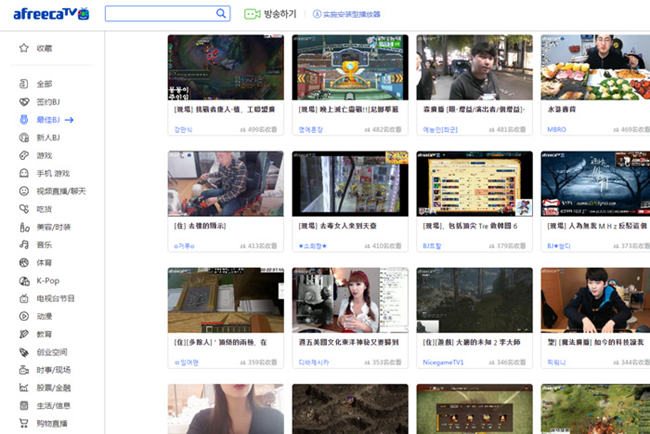Open the 购物直播 shopping cart icon

point(24,423)
